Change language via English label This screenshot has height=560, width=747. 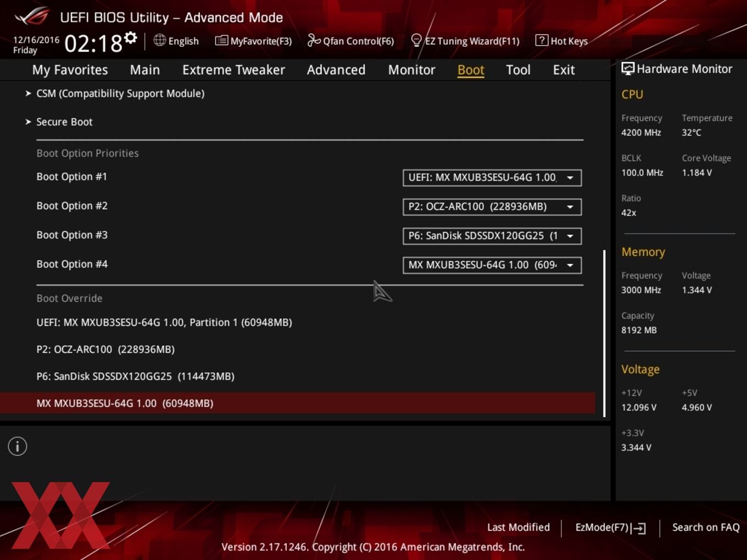(183, 41)
